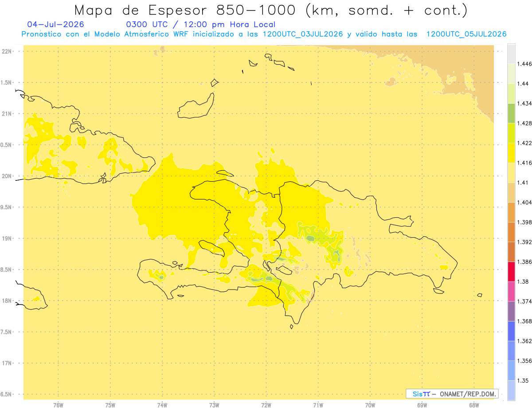Select the blue legend swatch between 1.362 and 1.368
This screenshot has width=532, height=411.
[511, 331]
